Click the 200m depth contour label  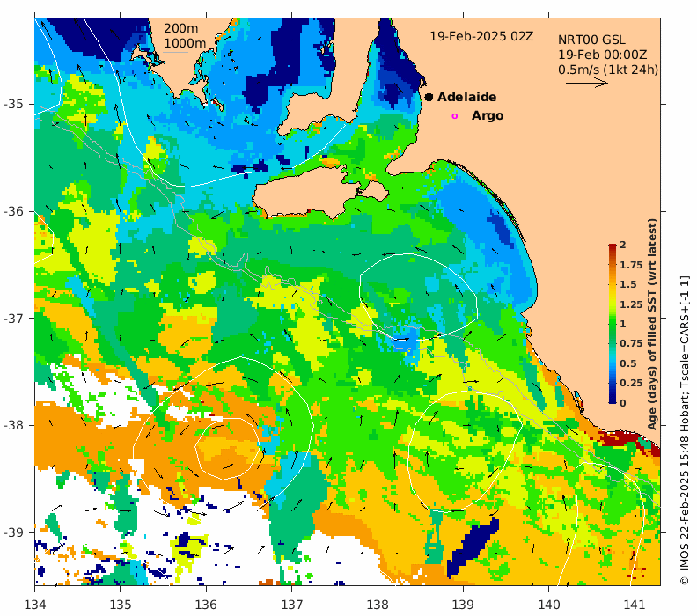(x=181, y=28)
